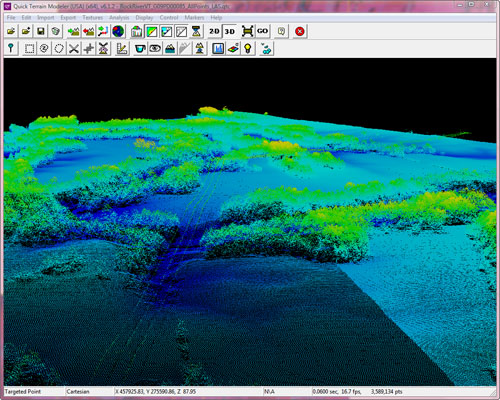Switch to 2D view mode
Screen dimensions: 500x400
coord(214,32)
